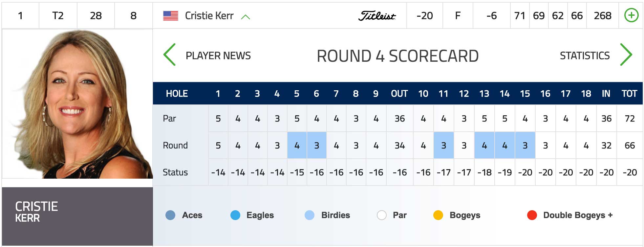Click the left green arrow to Player News

[x=170, y=55]
